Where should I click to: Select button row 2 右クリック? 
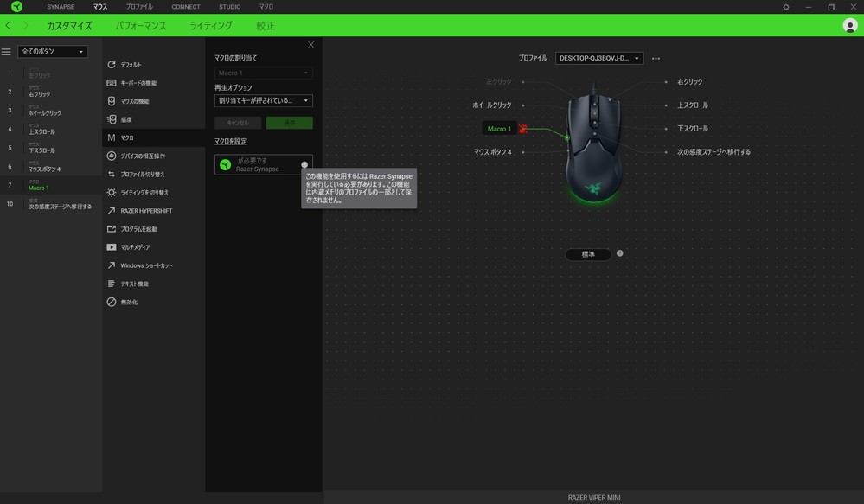pos(51,92)
